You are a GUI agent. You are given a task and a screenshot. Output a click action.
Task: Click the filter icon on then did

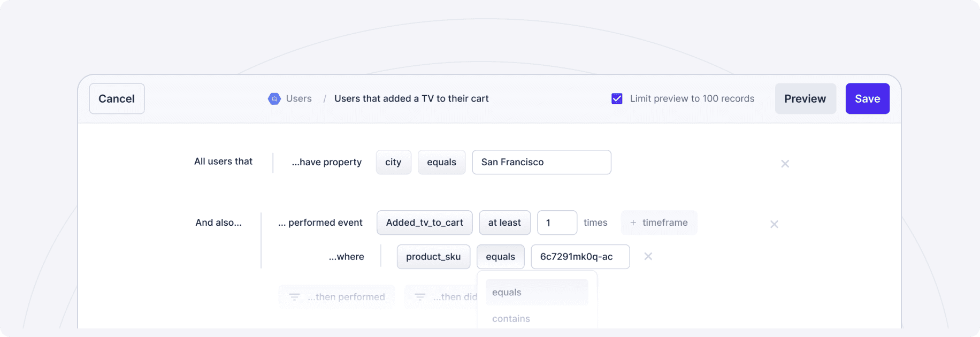pos(420,297)
